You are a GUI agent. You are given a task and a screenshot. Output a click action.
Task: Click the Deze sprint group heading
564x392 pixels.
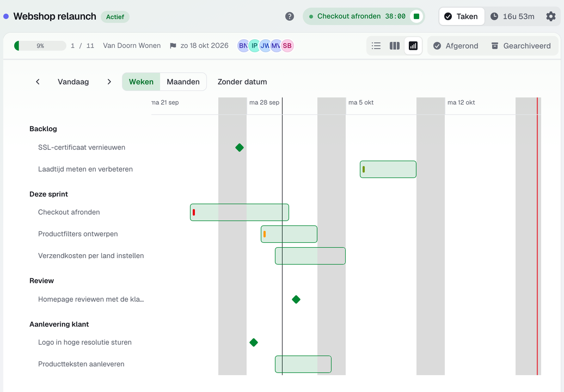(x=48, y=194)
